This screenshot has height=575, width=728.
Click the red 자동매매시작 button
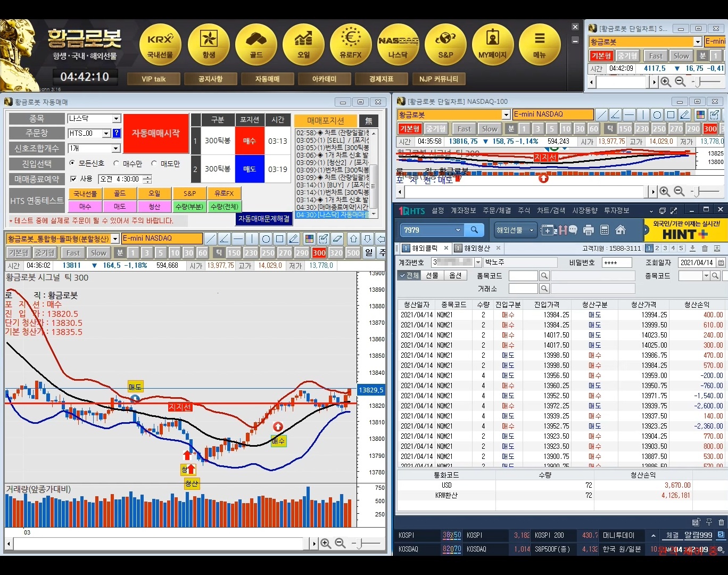[x=156, y=133]
